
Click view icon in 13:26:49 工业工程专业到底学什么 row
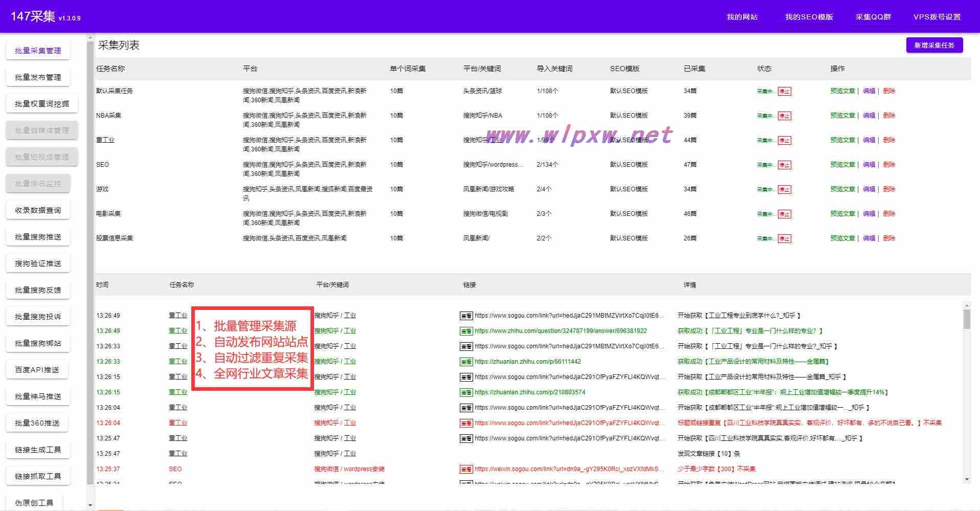pos(466,316)
